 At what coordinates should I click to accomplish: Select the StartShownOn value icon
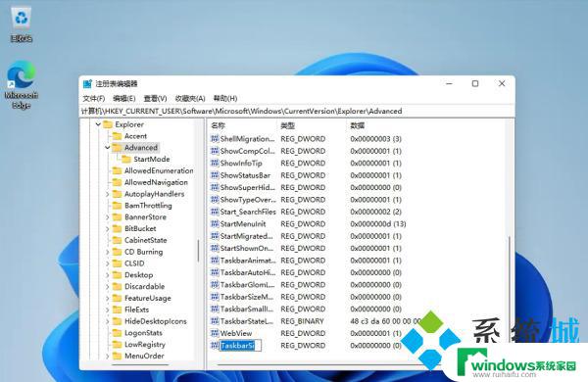click(215, 248)
